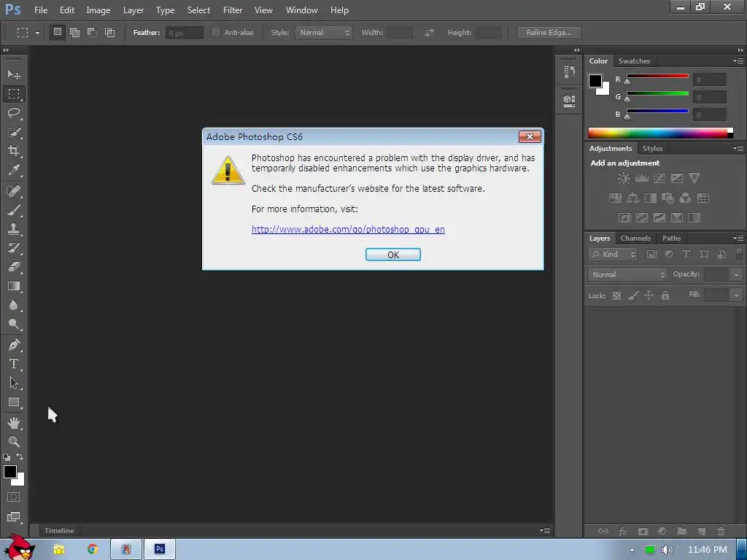The image size is (747, 560).
Task: Toggle Quick Mask mode
Action: point(14,497)
